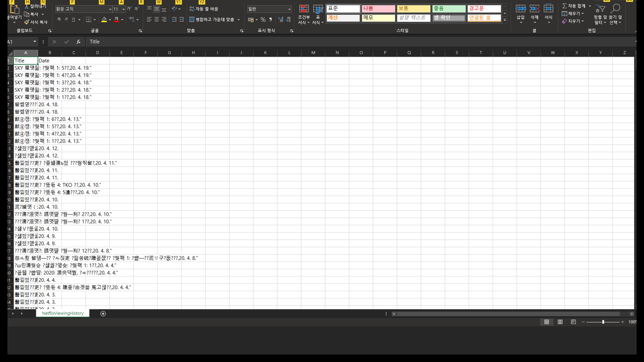Add a new sheet with the plus button

coord(103,314)
